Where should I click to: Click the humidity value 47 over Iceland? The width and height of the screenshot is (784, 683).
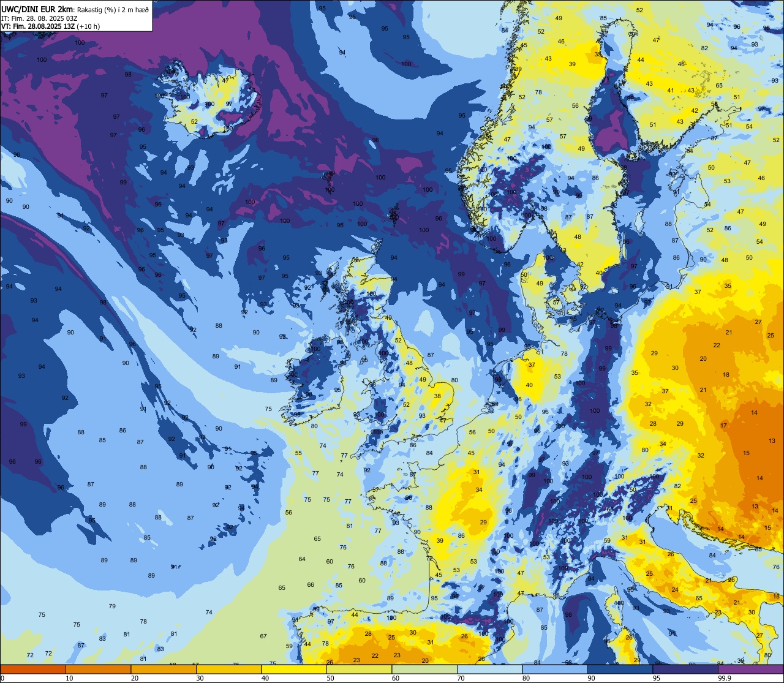pos(225,80)
